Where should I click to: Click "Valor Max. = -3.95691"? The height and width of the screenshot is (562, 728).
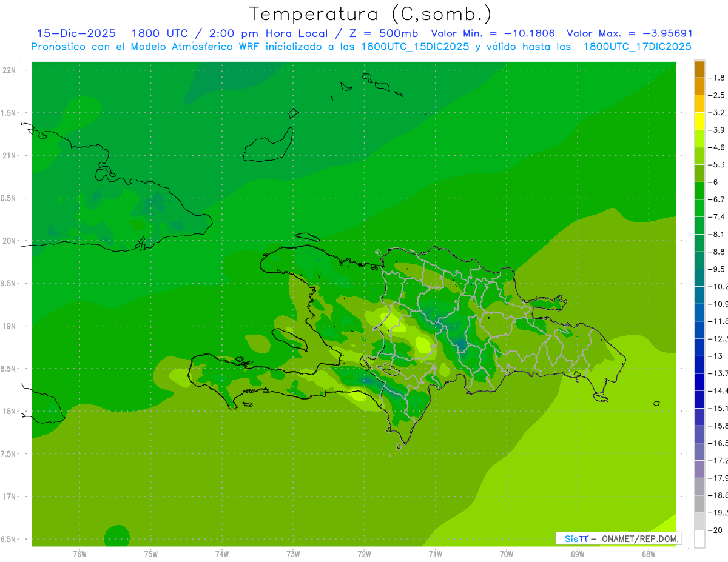pos(630,33)
